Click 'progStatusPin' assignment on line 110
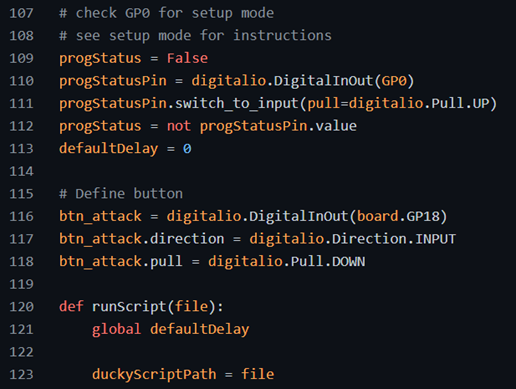Screen dimensions: 516x389 coord(113,81)
